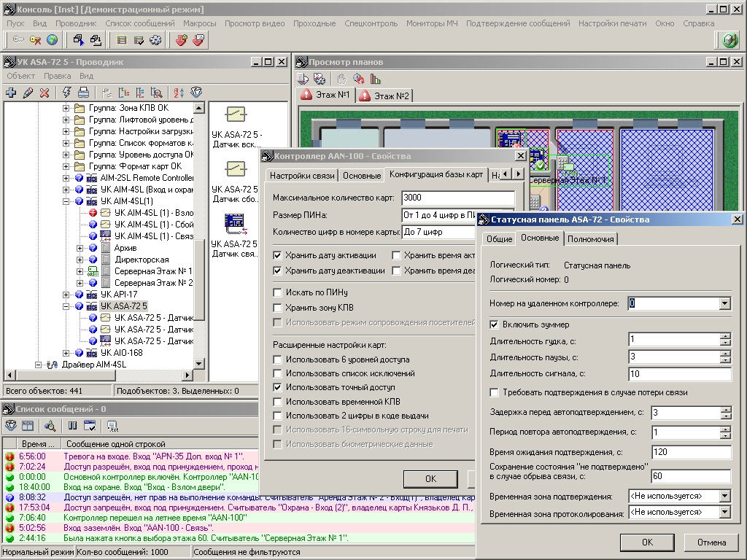Uncheck 'Использовать точный доступ' option
The width and height of the screenshot is (747, 560).
coord(277,387)
